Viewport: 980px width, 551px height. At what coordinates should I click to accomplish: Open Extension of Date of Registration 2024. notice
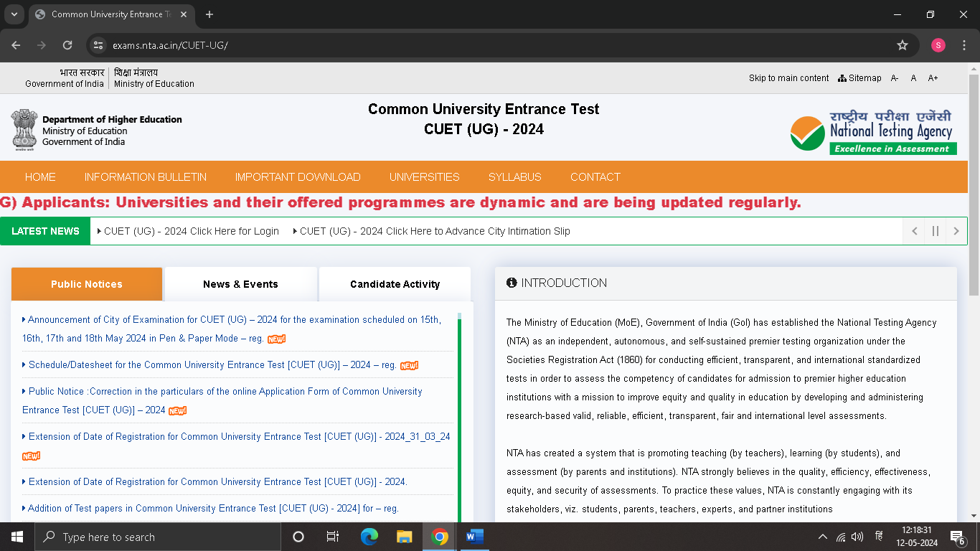pyautogui.click(x=215, y=482)
